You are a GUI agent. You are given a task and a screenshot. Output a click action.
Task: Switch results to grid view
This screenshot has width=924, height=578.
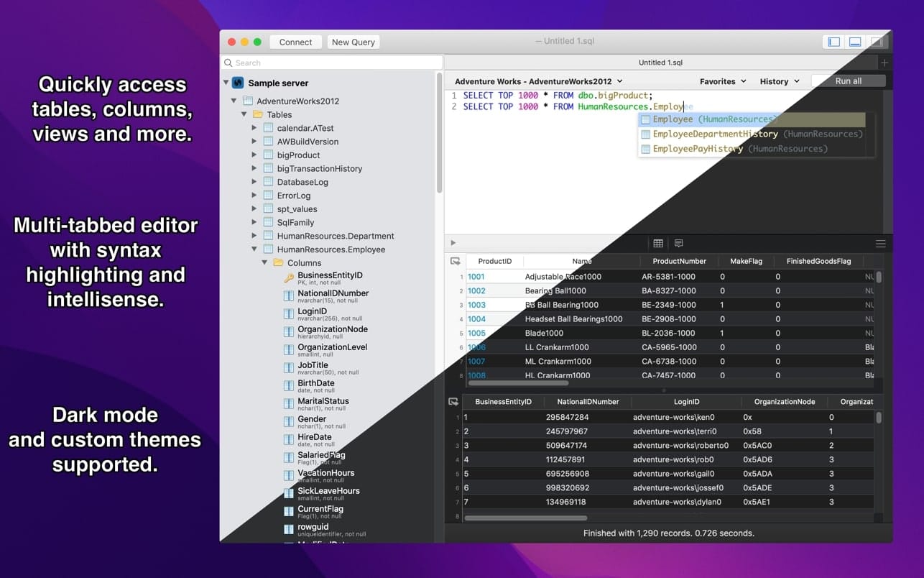(x=658, y=243)
